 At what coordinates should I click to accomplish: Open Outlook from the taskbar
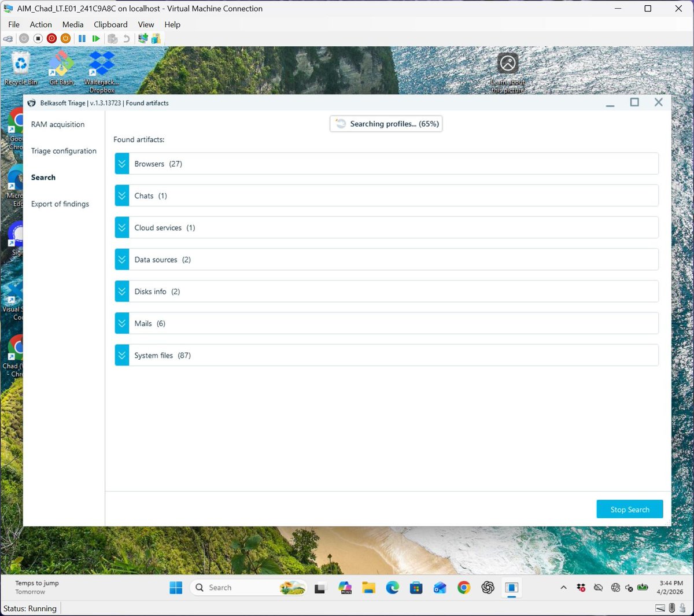tap(440, 588)
